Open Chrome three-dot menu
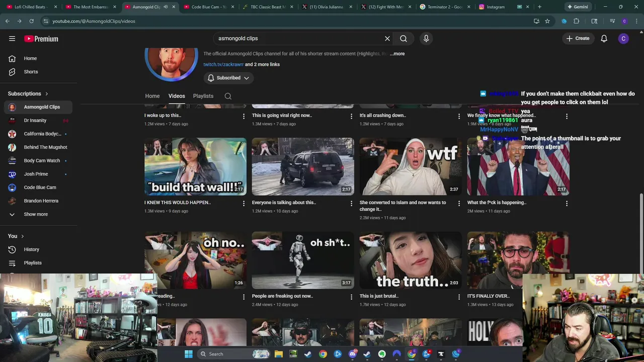This screenshot has height=362, width=644. click(637, 21)
